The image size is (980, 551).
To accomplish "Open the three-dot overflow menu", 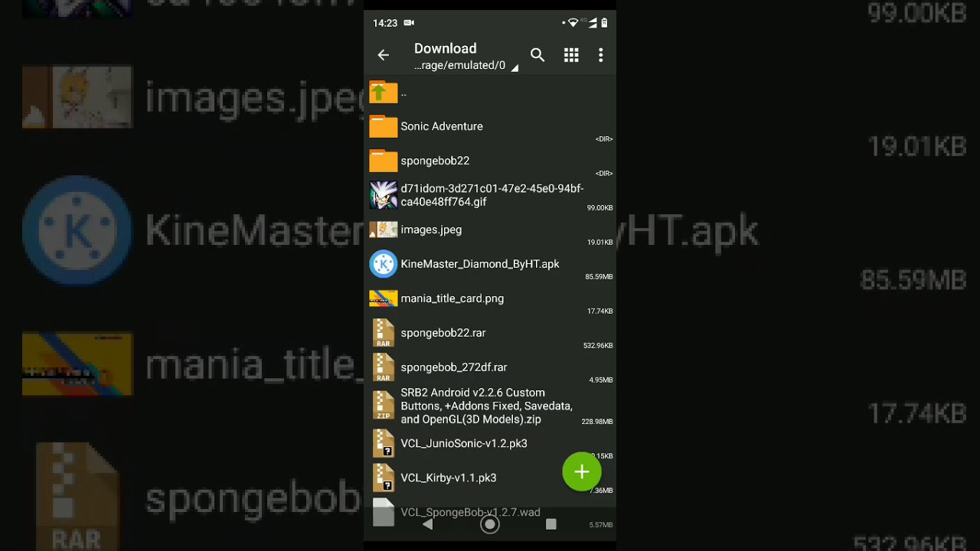I will [x=601, y=55].
